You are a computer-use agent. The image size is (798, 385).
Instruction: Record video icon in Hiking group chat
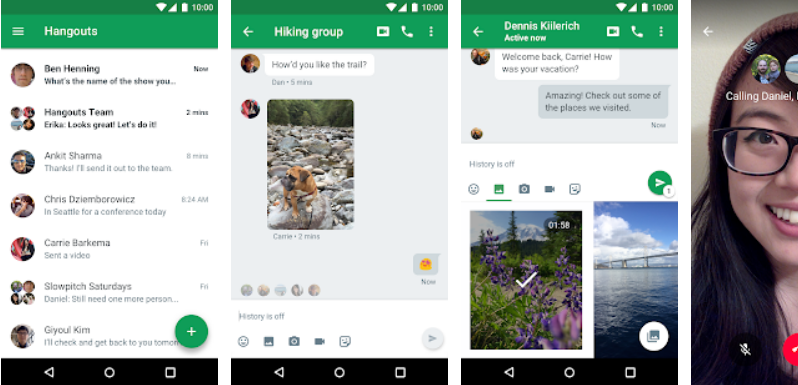320,341
